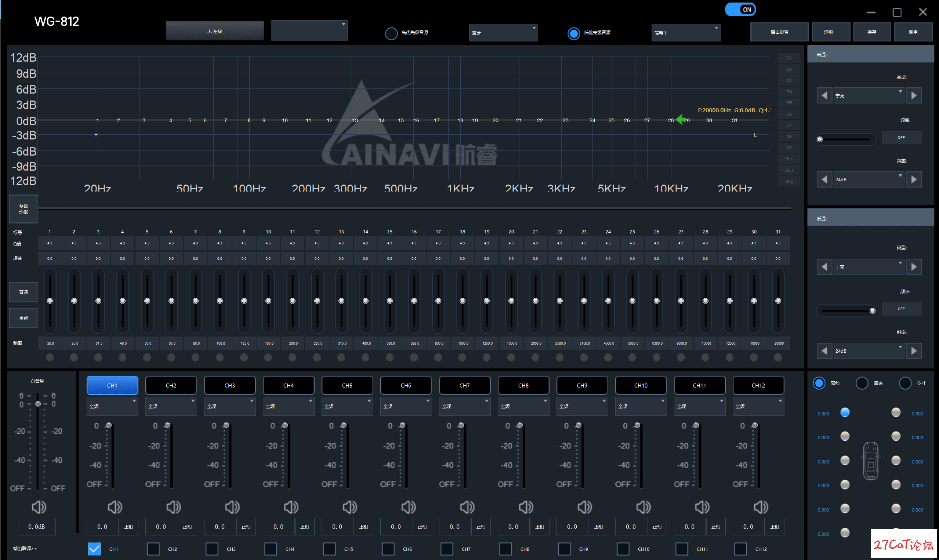Screen dimensions: 939x560
Task: Click high-pass slope previous arrow
Action: (824, 179)
